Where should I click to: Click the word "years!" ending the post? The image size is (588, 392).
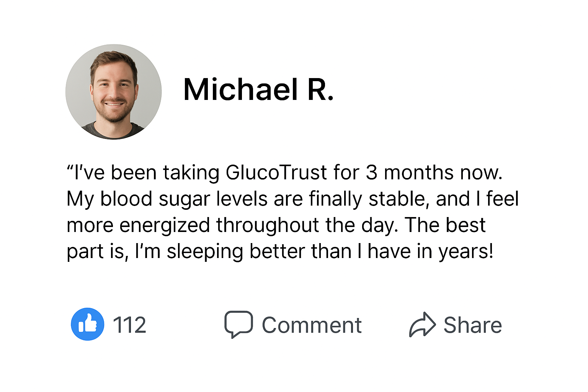pos(466,252)
